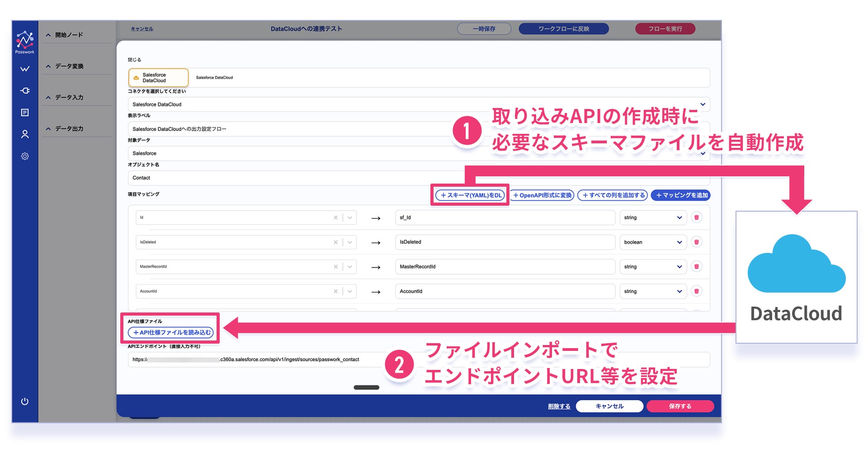Image resolution: width=868 pixels, height=454 pixels.
Task: Click the IsDeleted destination field
Action: tap(505, 242)
